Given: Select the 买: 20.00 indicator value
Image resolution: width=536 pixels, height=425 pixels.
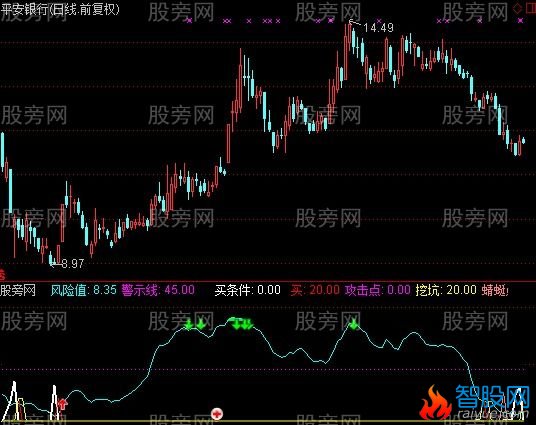Looking at the screenshot, I should (315, 290).
